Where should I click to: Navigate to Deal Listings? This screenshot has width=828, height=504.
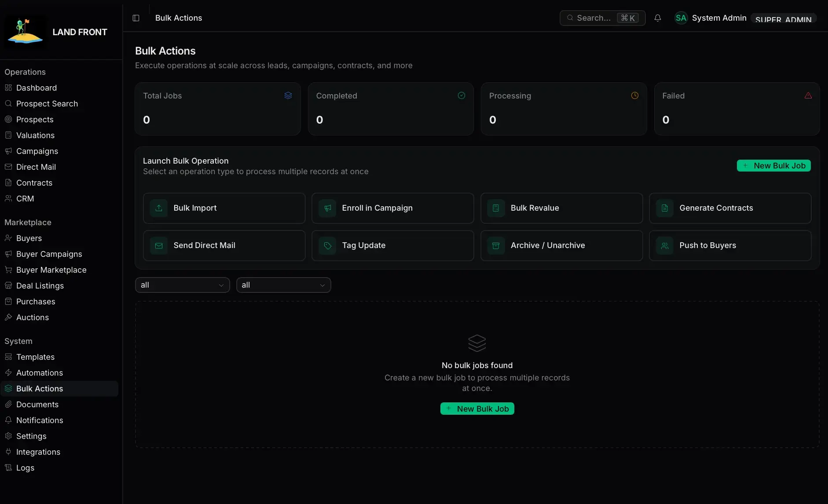pos(59,285)
